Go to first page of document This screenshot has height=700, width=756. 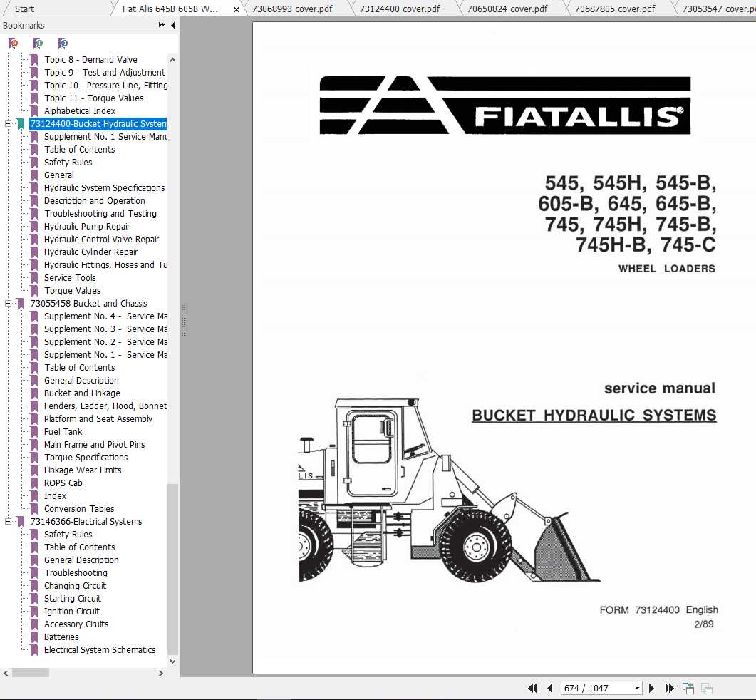[x=532, y=688]
